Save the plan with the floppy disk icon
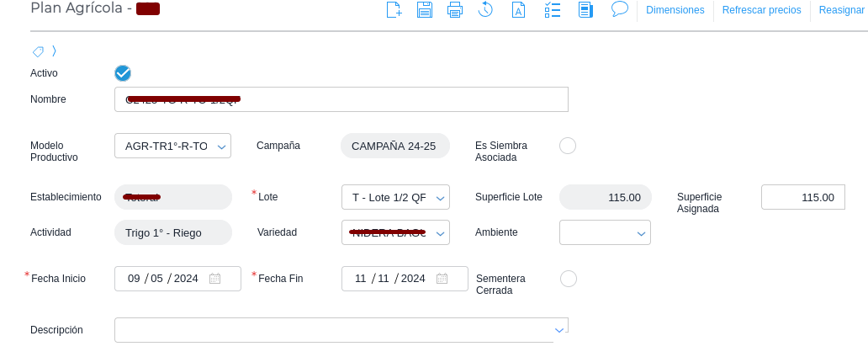Viewport: 868px width, 357px height. click(x=425, y=10)
